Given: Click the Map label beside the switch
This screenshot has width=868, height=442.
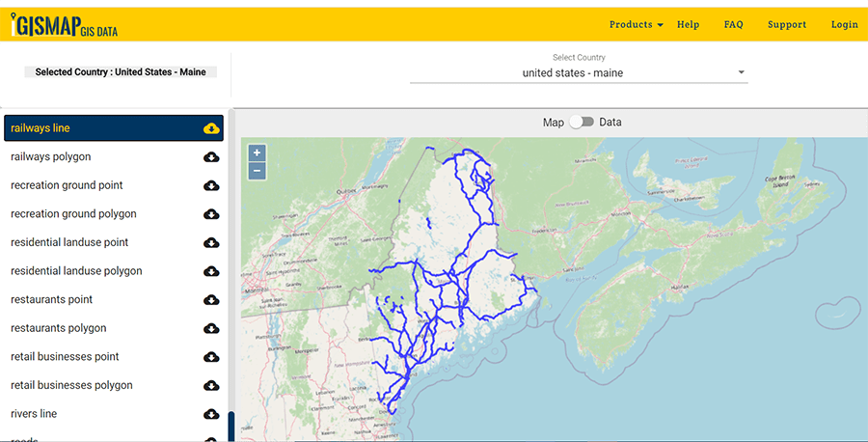Looking at the screenshot, I should [x=553, y=123].
